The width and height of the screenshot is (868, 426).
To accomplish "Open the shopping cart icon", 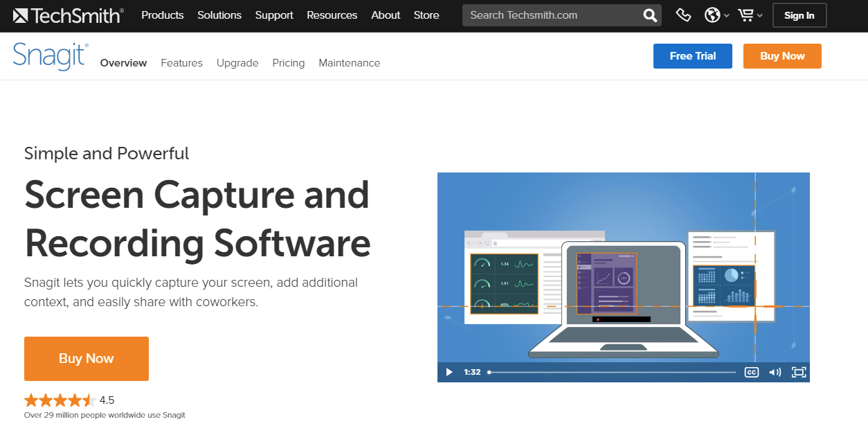I will [746, 15].
